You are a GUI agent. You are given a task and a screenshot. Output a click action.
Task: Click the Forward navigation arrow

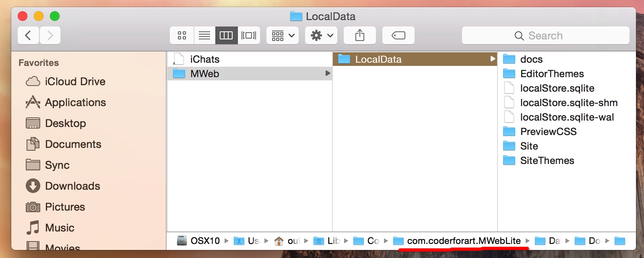click(x=50, y=35)
